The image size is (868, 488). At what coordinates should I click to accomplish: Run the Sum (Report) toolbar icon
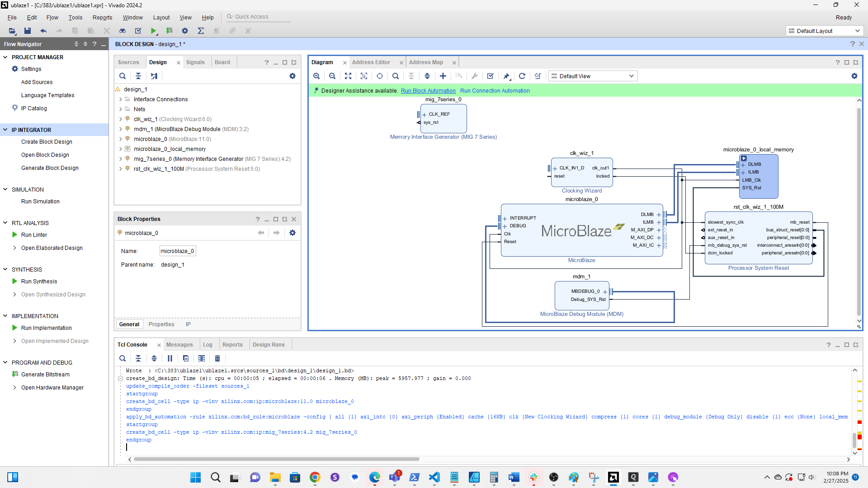tap(201, 31)
